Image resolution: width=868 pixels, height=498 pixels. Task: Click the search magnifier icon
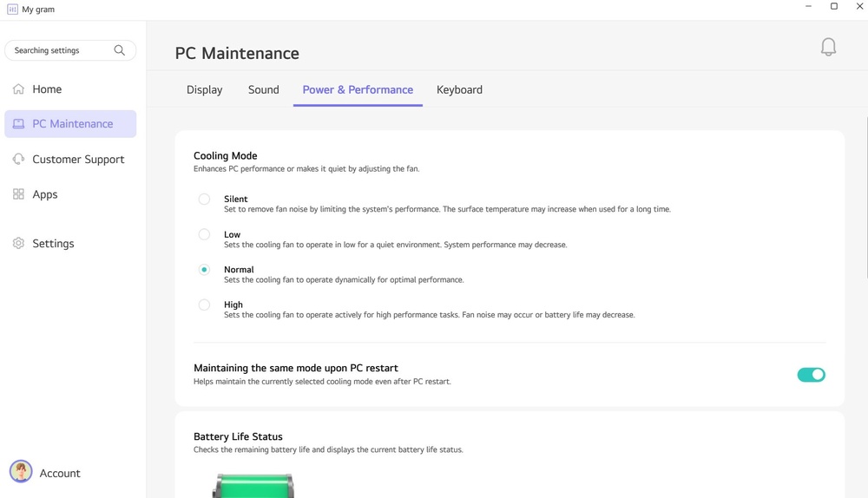(x=120, y=50)
